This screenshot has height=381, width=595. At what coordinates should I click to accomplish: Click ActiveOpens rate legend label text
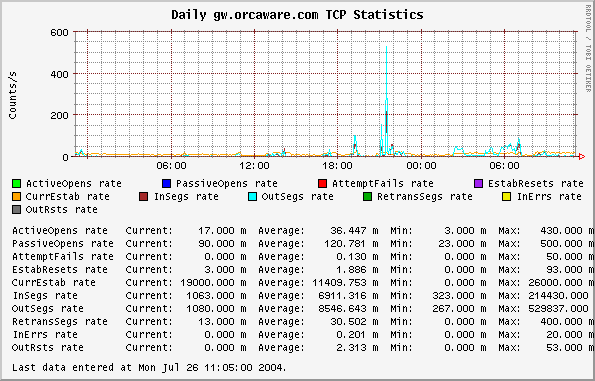[x=74, y=184]
